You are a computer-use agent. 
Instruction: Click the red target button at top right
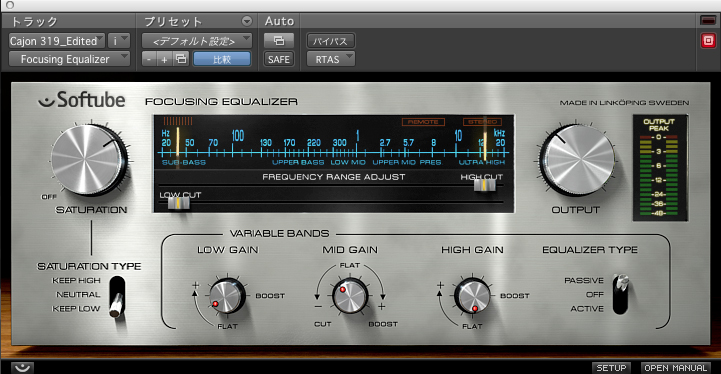pos(708,41)
